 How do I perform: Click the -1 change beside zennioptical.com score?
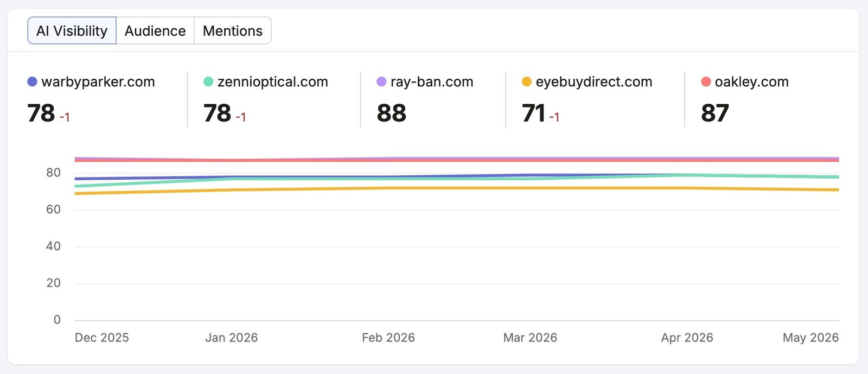[241, 117]
